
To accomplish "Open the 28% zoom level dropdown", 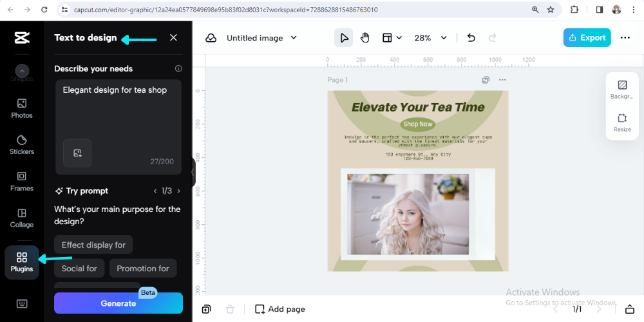I will pyautogui.click(x=430, y=38).
